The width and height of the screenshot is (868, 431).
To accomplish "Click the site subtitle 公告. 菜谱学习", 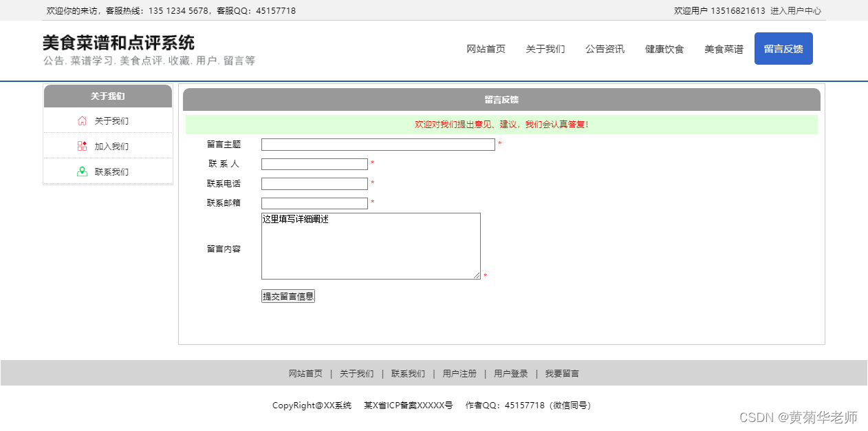I will pos(149,61).
